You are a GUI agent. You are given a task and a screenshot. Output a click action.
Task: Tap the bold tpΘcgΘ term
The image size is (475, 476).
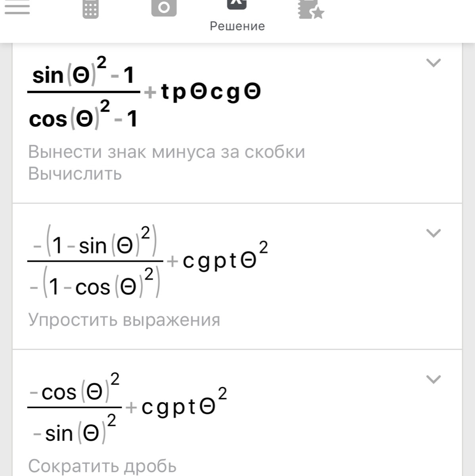point(211,92)
